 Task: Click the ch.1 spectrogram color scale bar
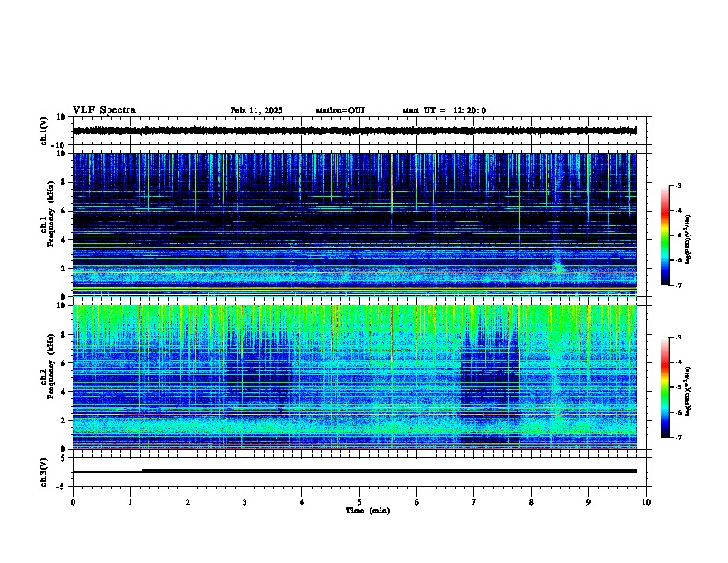665,236
